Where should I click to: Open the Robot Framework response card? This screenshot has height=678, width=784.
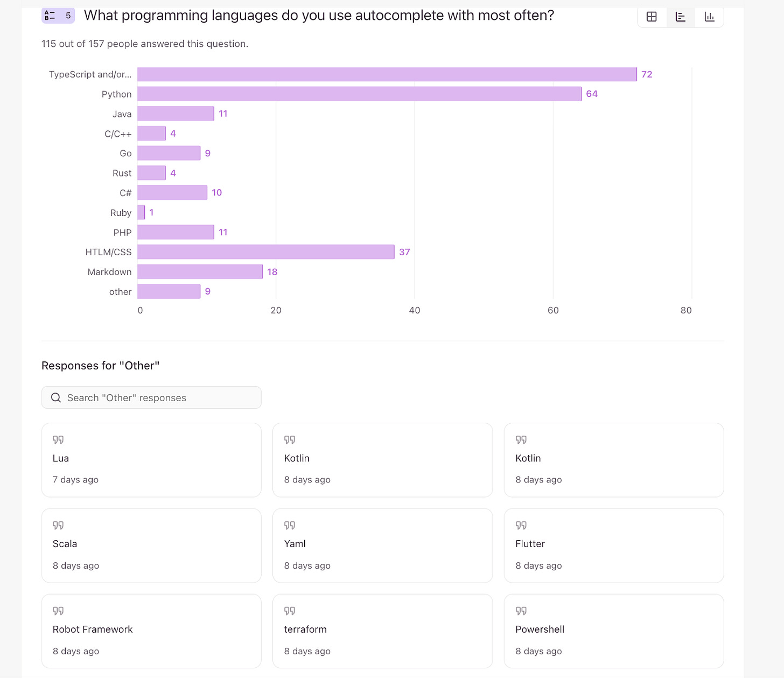151,631
